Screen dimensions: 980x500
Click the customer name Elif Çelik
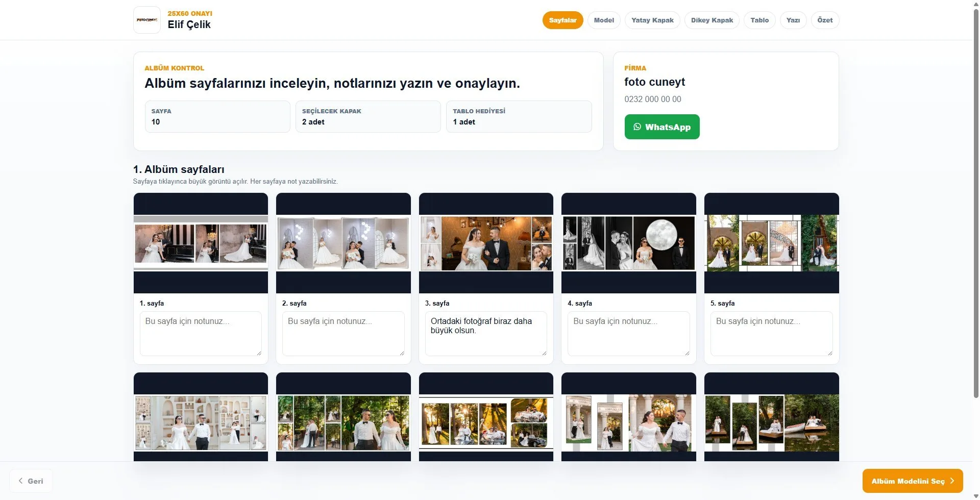coord(189,24)
